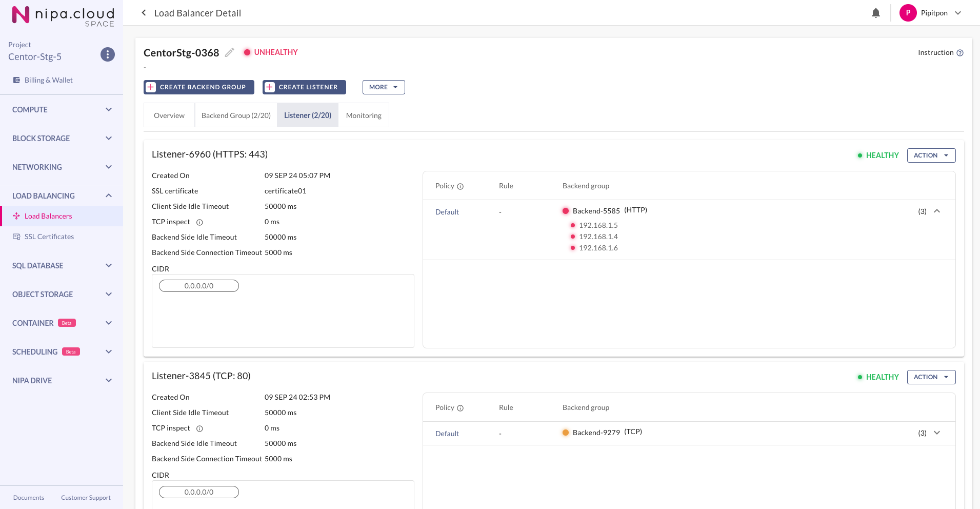Image resolution: width=980 pixels, height=509 pixels.
Task: Click the UNHEALTHY status indicator dot
Action: point(247,52)
